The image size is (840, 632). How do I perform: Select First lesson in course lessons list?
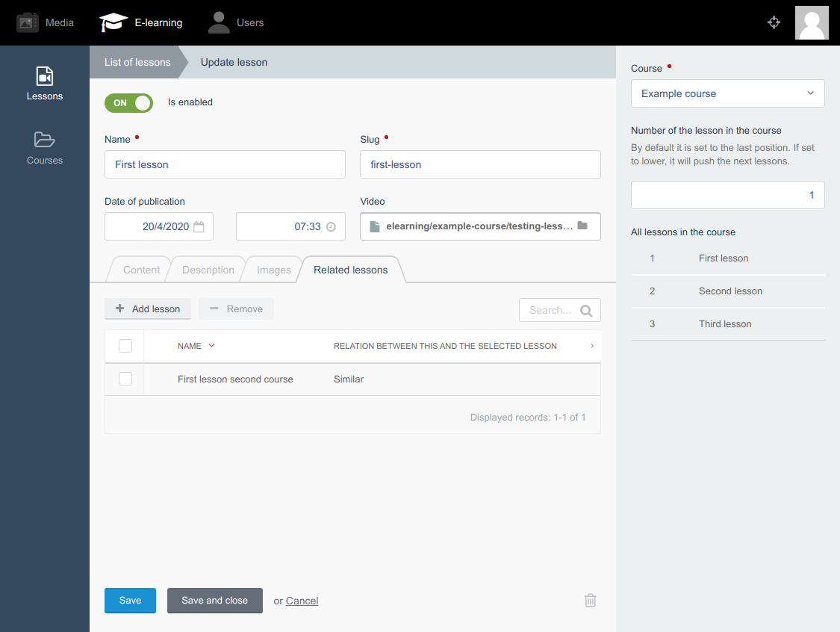[727, 258]
